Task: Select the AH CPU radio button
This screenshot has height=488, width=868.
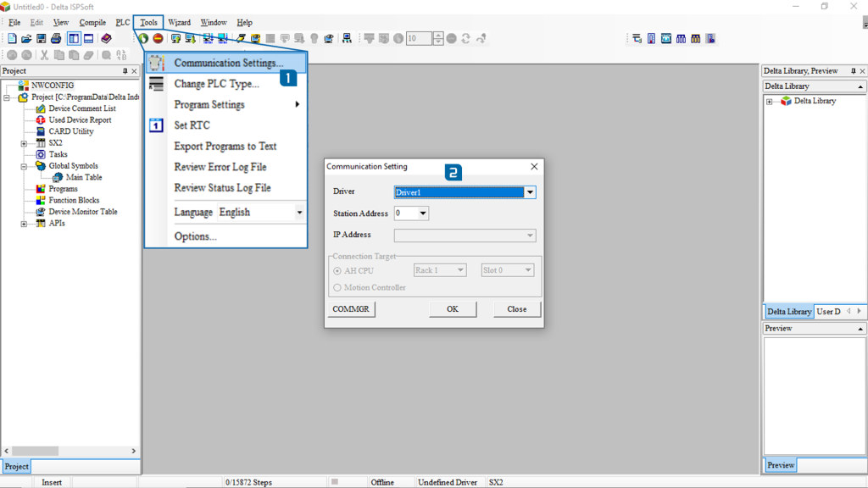Action: [337, 270]
